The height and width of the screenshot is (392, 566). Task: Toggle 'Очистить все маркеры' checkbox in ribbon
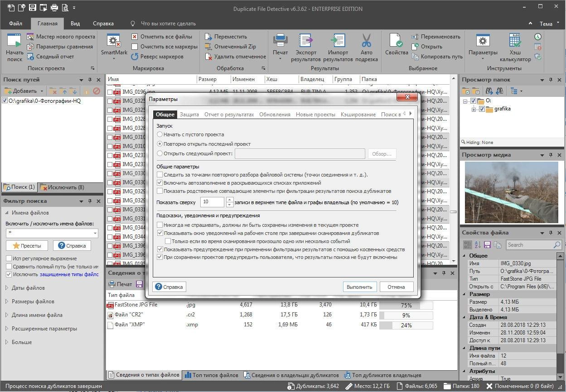(x=135, y=47)
